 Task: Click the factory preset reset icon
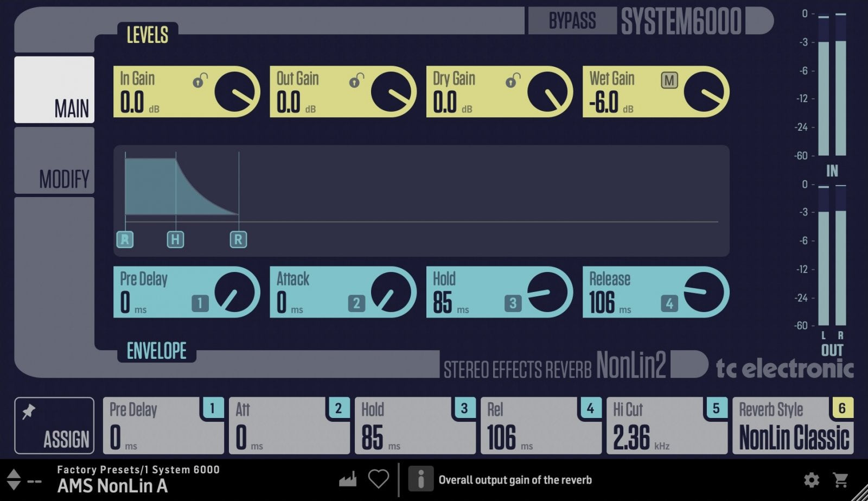349,480
